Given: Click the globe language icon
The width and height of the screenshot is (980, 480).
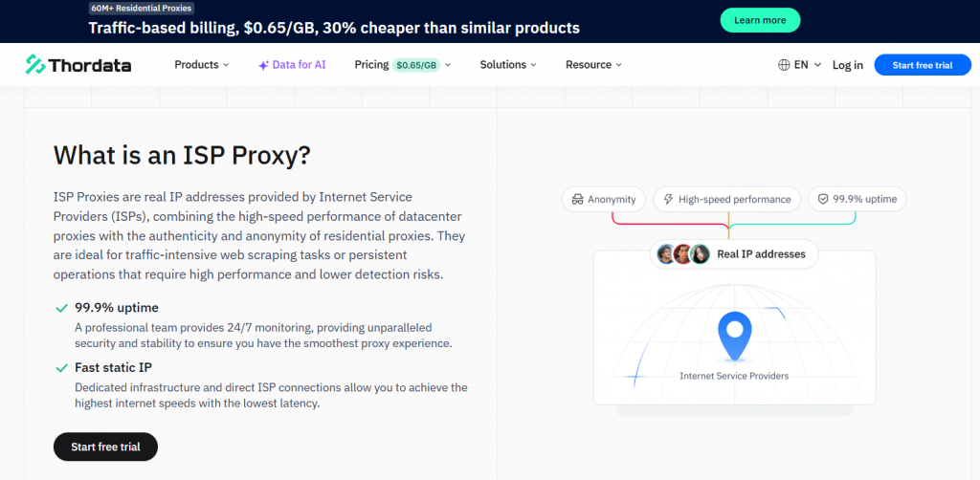Looking at the screenshot, I should [x=784, y=65].
